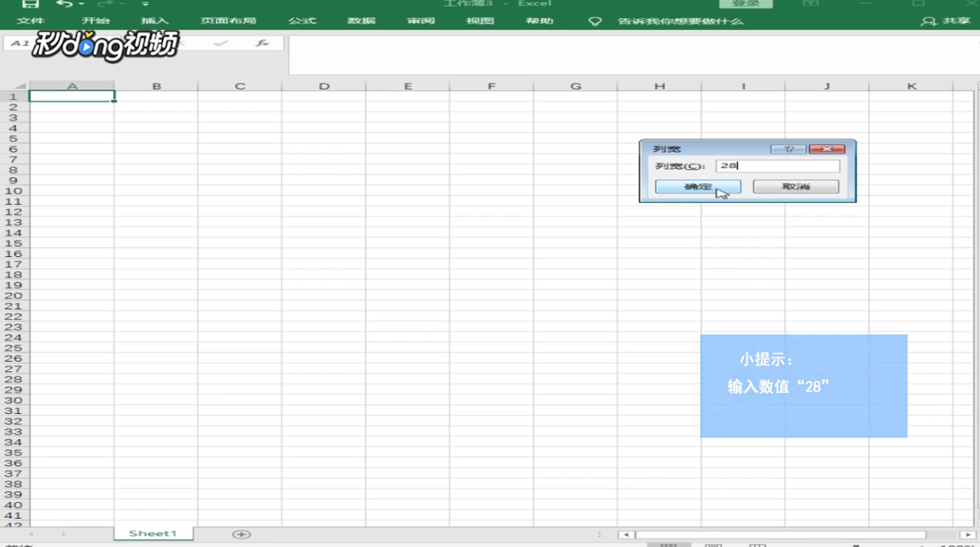This screenshot has width=980, height=547.
Task: Switch to the 帮助 ribbon tab
Action: tap(539, 20)
